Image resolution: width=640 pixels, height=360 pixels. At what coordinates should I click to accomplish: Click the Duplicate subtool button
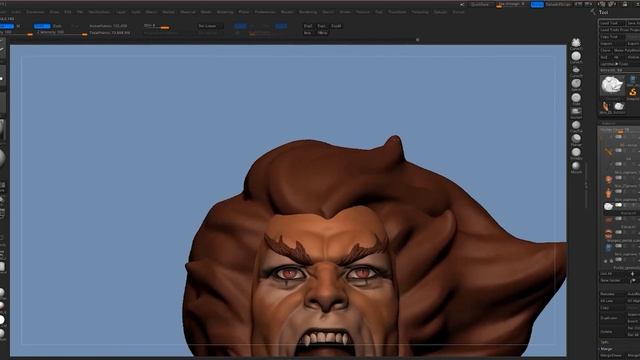[611, 318]
